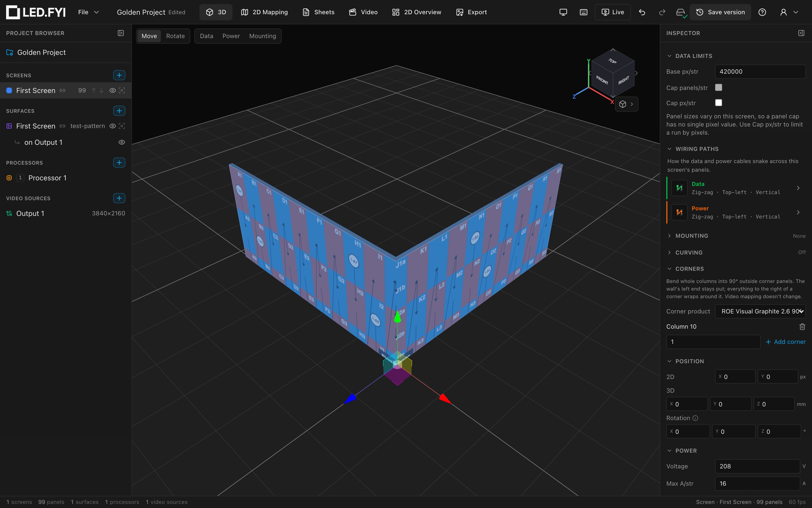
Task: Add a new processor with plus icon
Action: (x=119, y=163)
